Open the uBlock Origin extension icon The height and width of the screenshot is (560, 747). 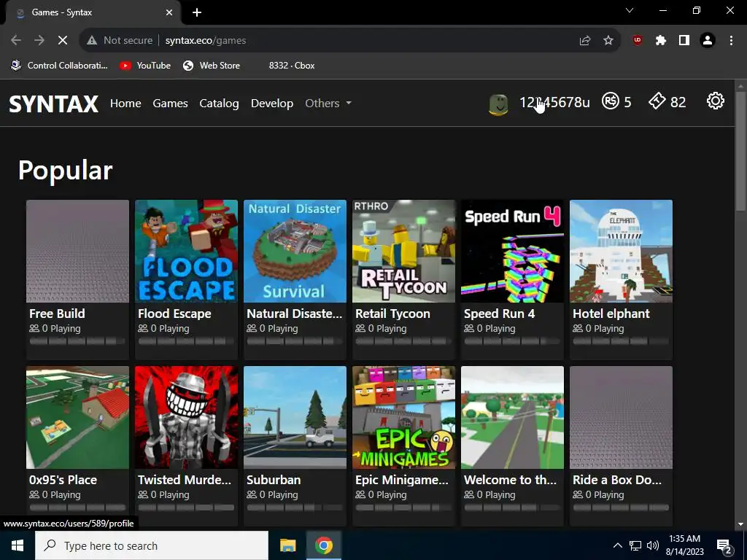[x=638, y=41]
